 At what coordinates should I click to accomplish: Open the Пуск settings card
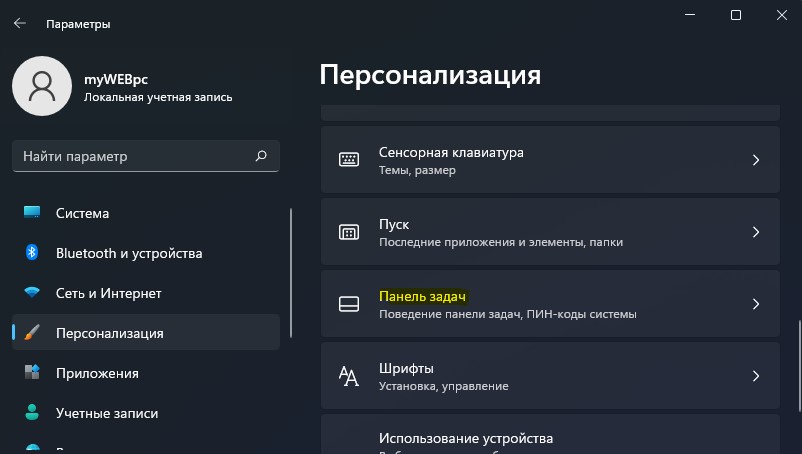pyautogui.click(x=550, y=232)
